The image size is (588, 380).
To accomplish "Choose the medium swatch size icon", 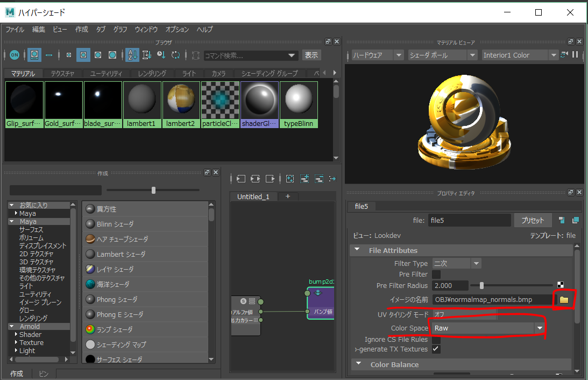I will (83, 55).
